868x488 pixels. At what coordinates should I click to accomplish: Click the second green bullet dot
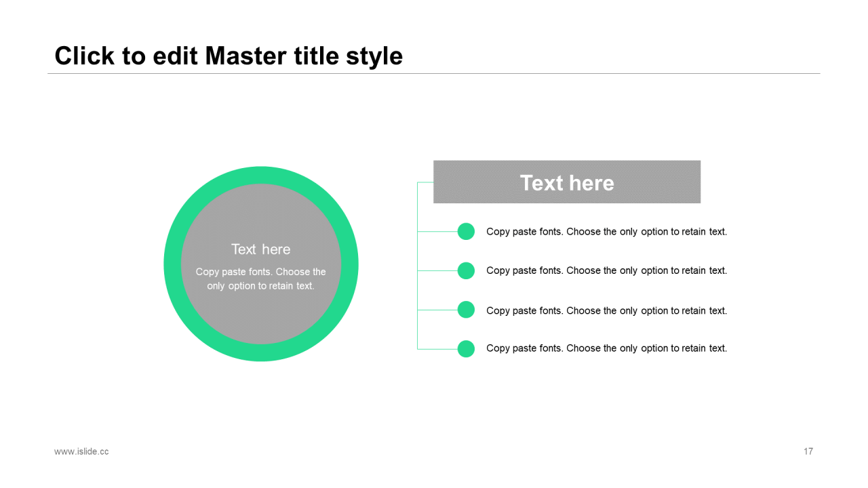(466, 270)
